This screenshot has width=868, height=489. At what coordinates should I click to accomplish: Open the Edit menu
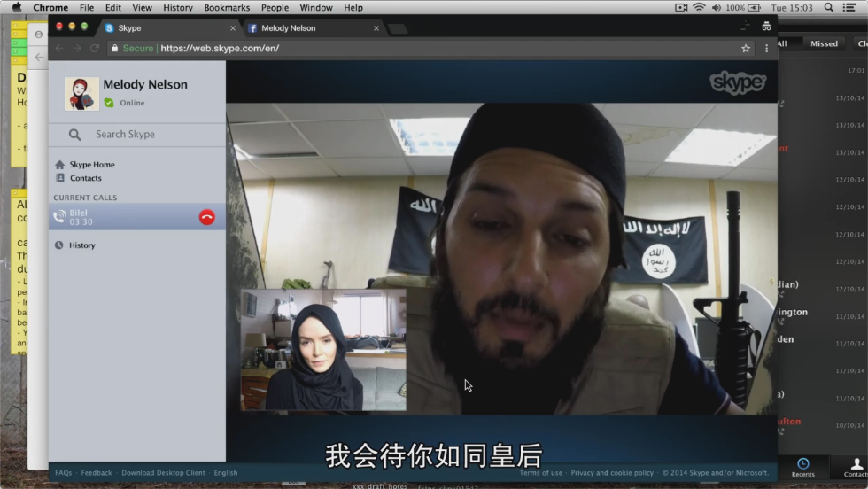click(x=113, y=8)
